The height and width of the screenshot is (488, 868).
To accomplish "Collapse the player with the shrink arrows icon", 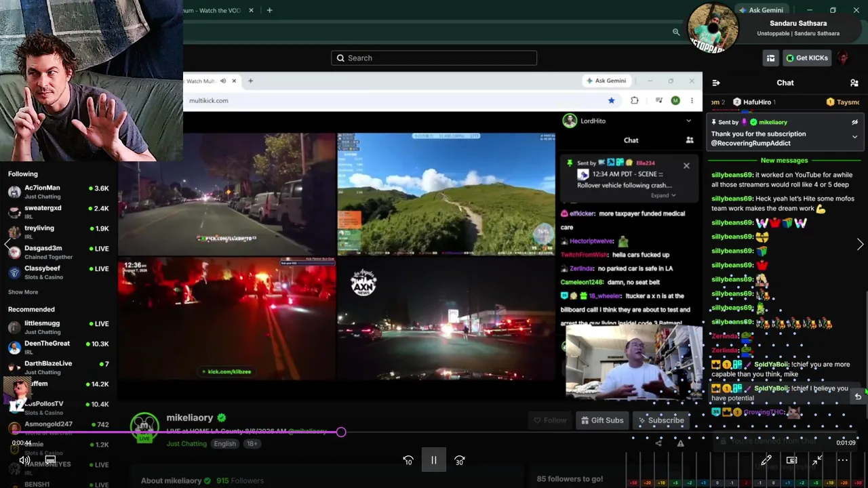I will 817,460.
